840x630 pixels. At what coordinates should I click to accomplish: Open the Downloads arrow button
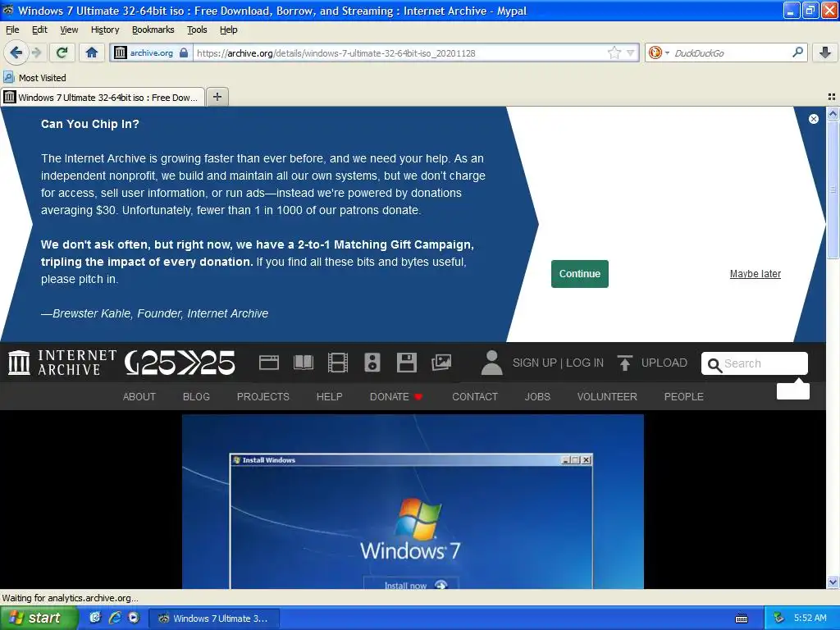(825, 52)
